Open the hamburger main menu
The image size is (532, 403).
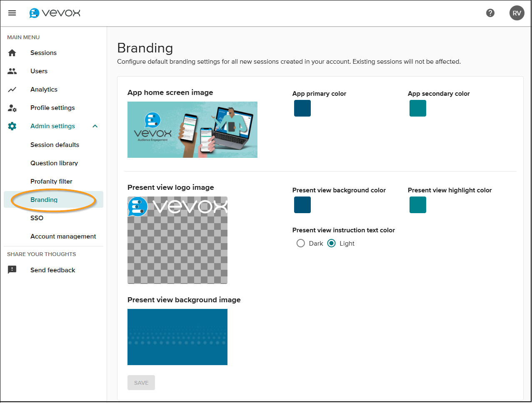12,13
